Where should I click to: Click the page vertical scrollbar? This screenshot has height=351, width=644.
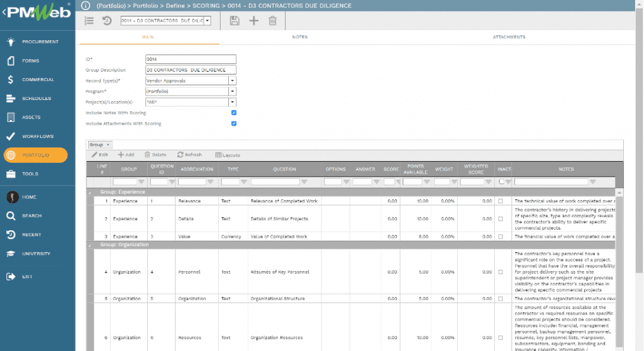tap(639, 140)
